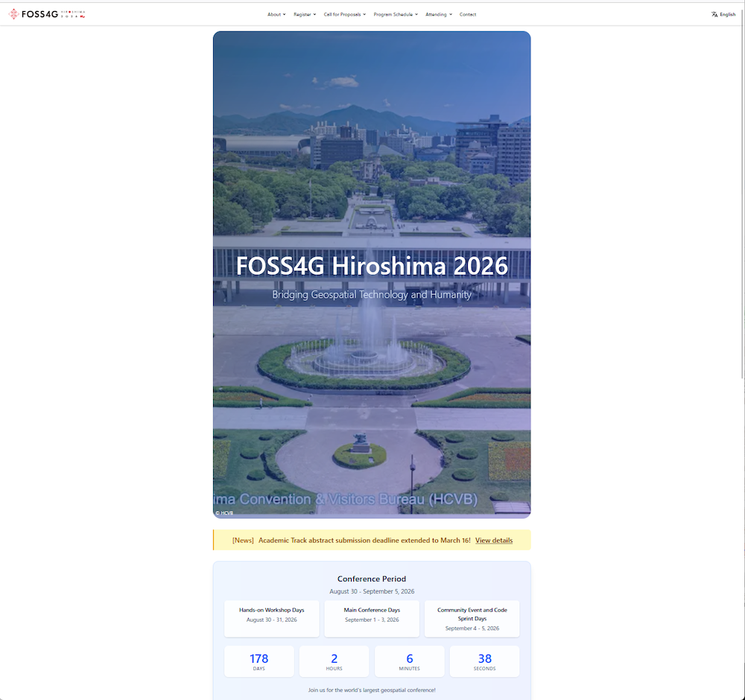This screenshot has height=700, width=745.
Task: Click the August 30 - September 5, 2026 date
Action: pos(372,592)
